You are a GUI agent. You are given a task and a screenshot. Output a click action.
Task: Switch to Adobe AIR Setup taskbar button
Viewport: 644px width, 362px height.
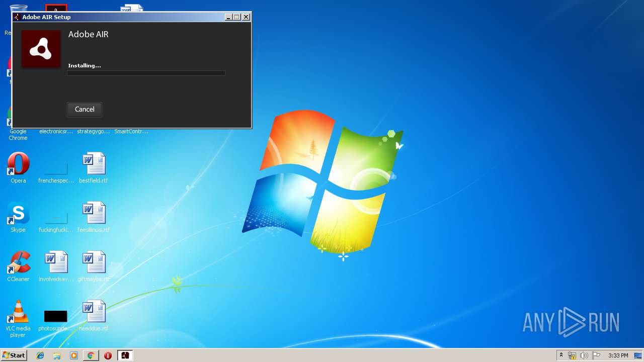point(125,355)
